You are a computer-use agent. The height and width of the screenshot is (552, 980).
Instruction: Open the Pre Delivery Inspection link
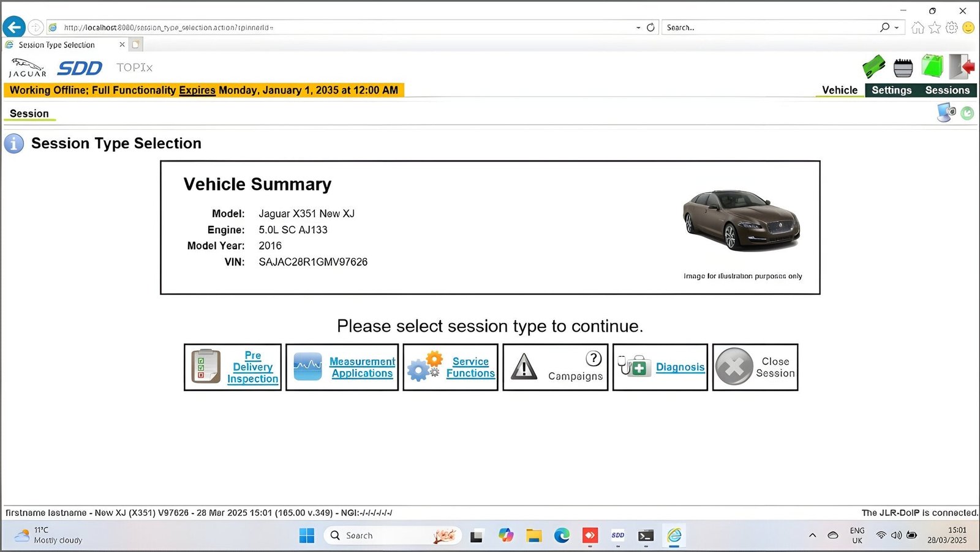pos(252,367)
